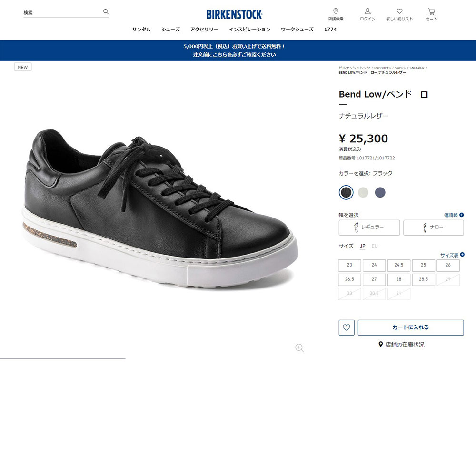The image size is (476, 476).
Task: Switch size units to EU tab
Action: (x=375, y=246)
